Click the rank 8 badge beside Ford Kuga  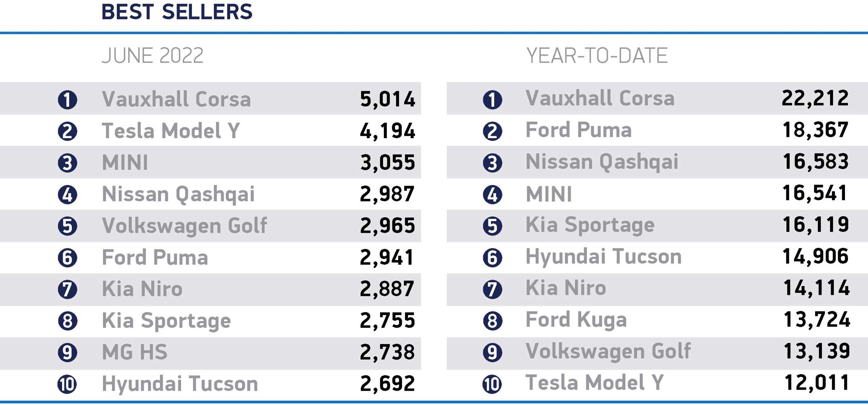click(492, 321)
